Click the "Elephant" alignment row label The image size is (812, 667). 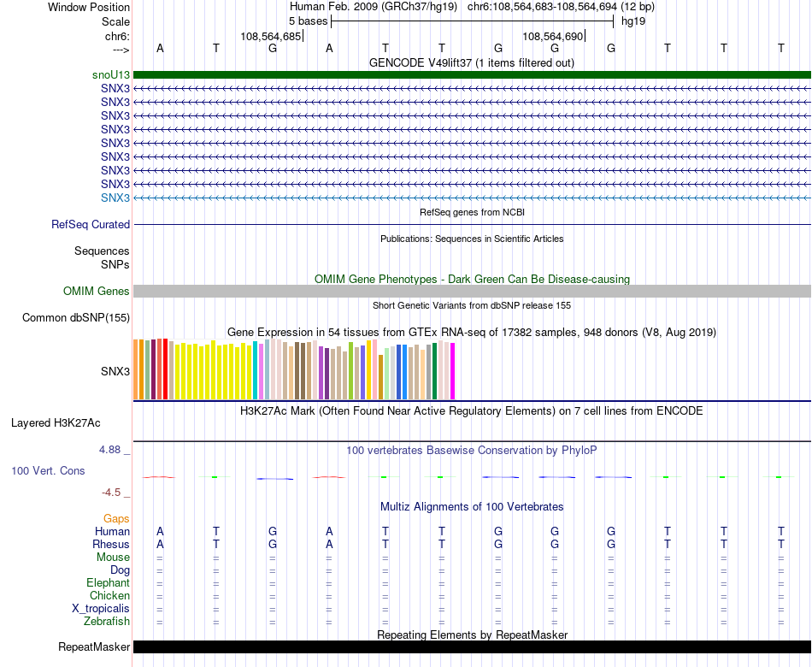tap(108, 582)
